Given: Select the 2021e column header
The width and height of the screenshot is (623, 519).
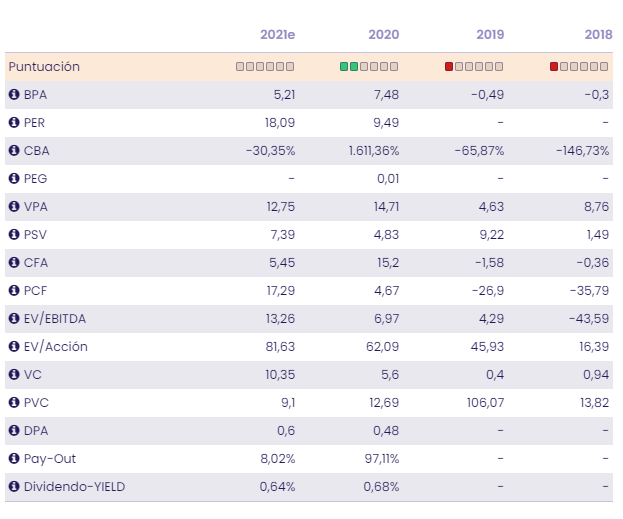Looking at the screenshot, I should (277, 35).
